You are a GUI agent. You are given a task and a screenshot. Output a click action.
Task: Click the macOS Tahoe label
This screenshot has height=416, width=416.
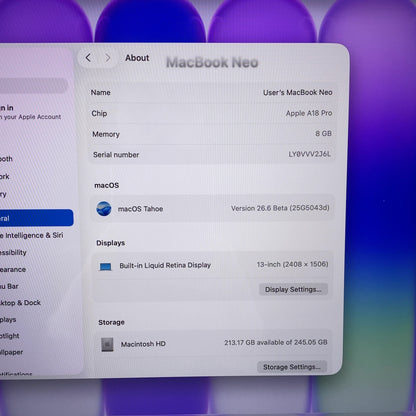[x=140, y=209]
